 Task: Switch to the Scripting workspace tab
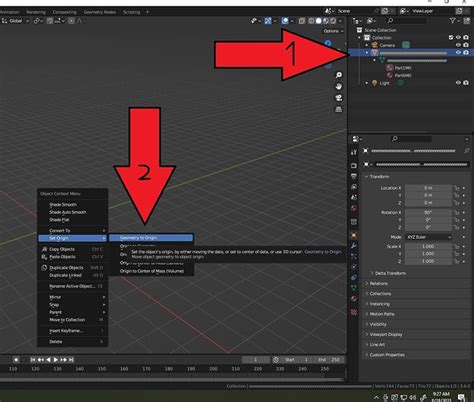click(131, 12)
